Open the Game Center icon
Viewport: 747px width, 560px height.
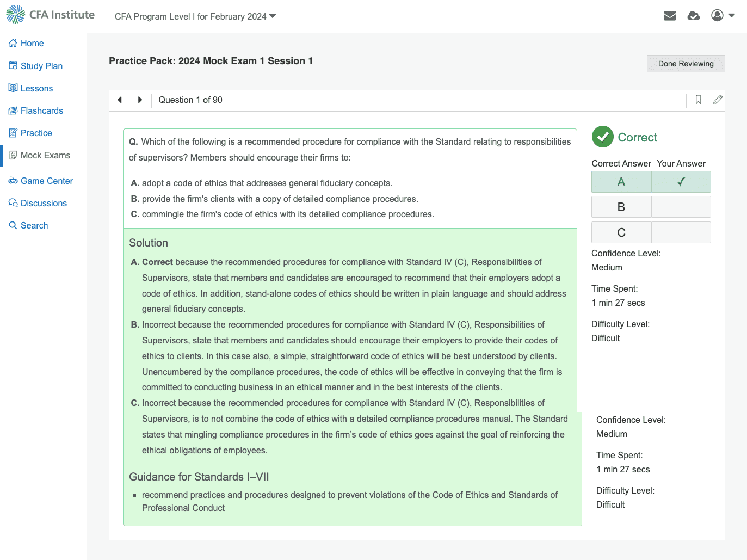pos(11,181)
